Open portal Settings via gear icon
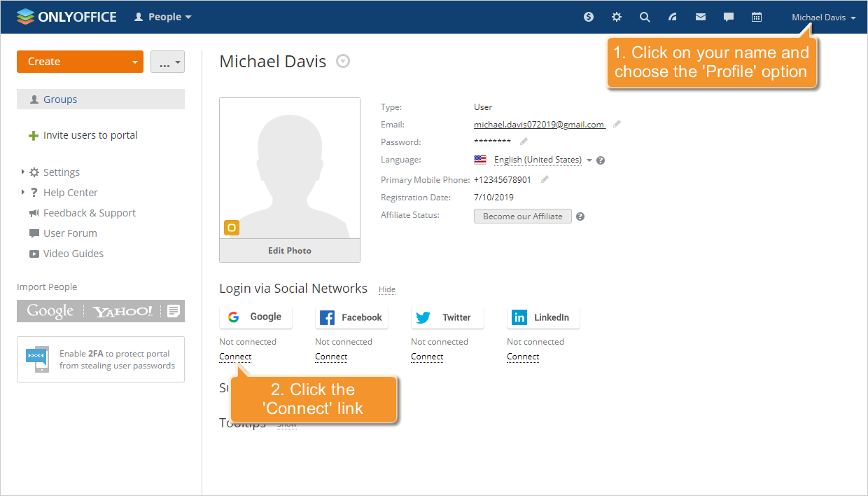The image size is (868, 496). click(617, 17)
